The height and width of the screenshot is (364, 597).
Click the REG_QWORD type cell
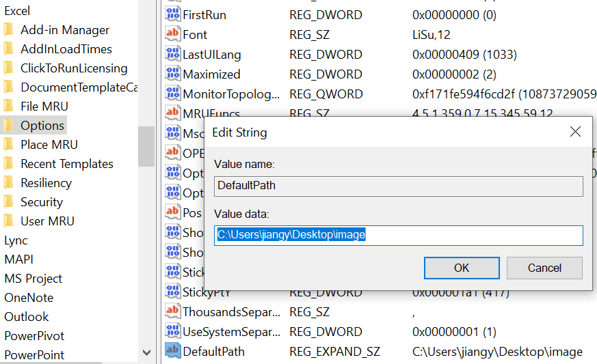(326, 94)
